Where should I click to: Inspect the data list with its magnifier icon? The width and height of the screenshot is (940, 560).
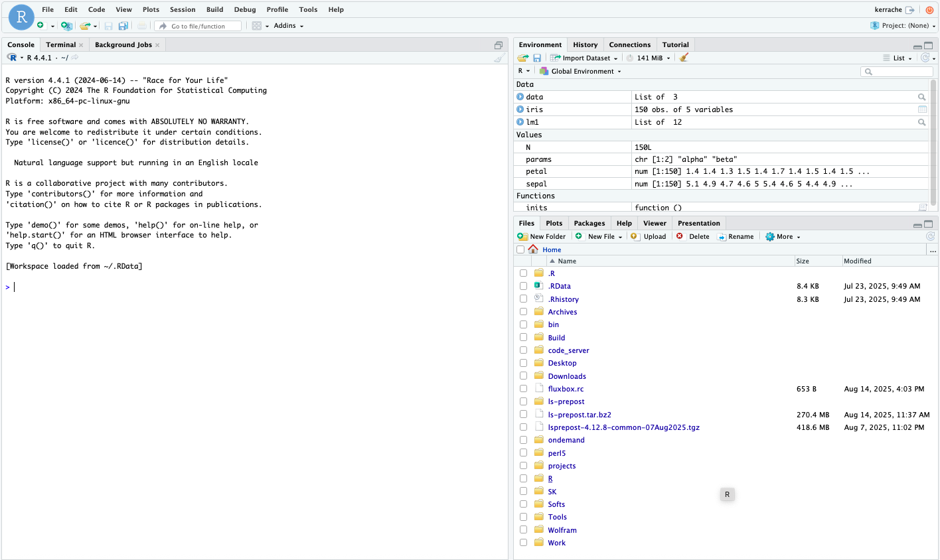[921, 97]
